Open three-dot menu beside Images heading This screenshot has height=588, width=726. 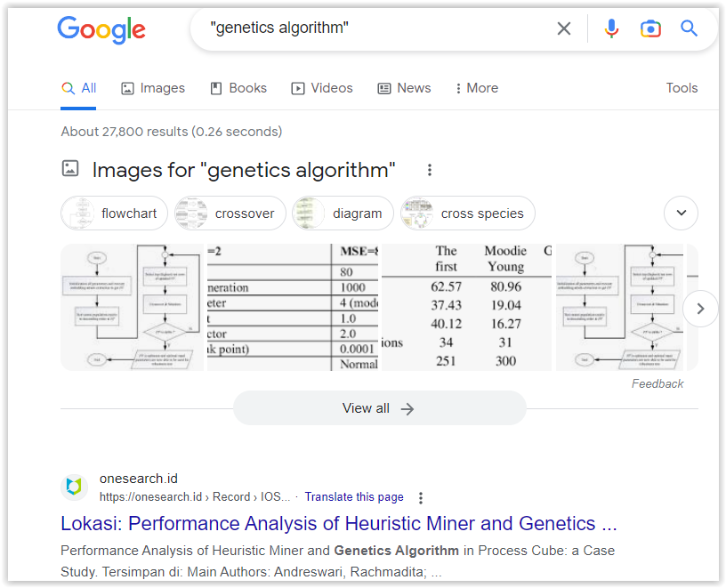pos(429,170)
